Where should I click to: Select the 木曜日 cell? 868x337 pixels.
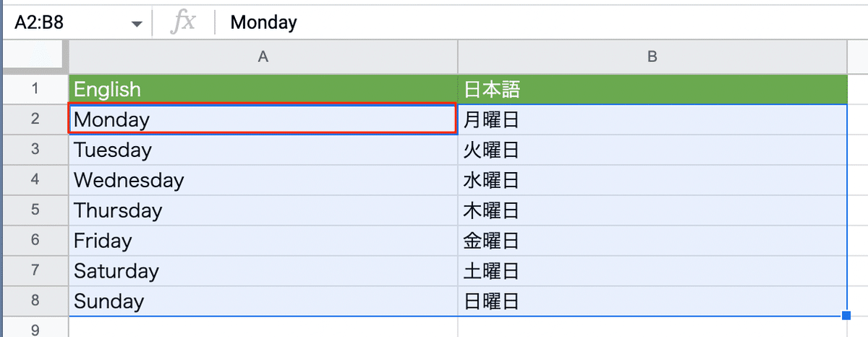coord(652,210)
